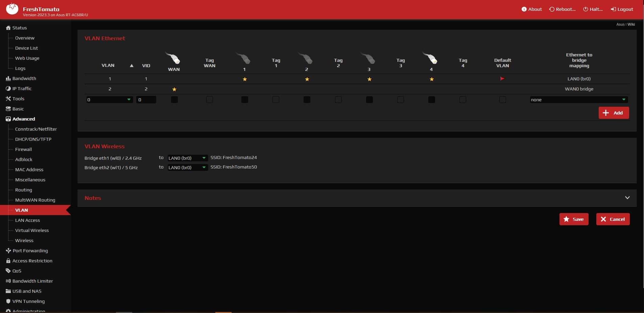Click the Basic menu icon
This screenshot has width=644, height=313.
point(8,109)
